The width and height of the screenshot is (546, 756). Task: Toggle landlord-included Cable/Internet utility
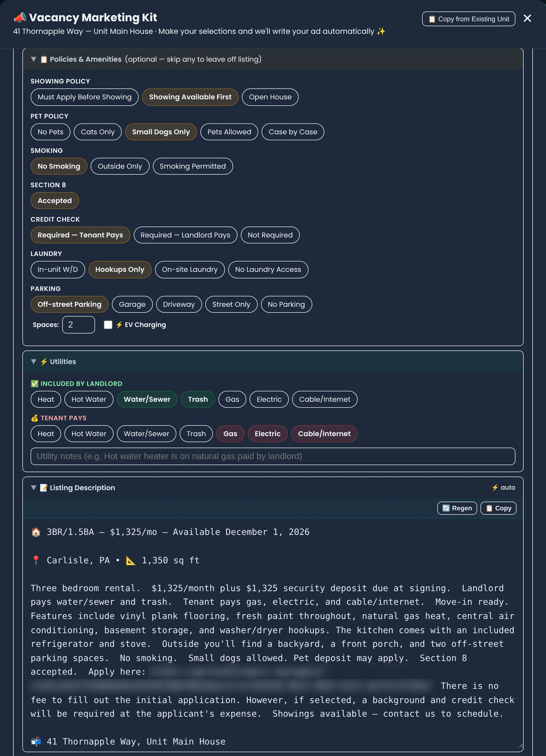pos(325,399)
